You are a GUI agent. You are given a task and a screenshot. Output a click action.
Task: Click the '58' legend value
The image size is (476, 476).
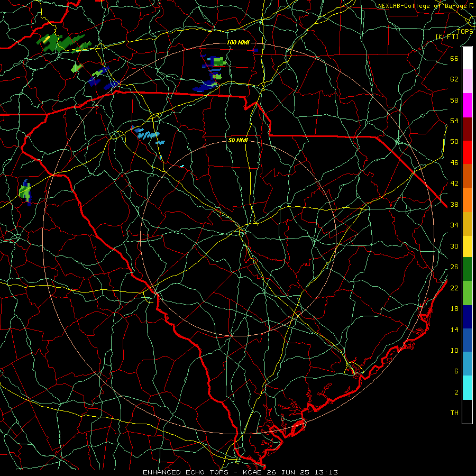coord(454,100)
